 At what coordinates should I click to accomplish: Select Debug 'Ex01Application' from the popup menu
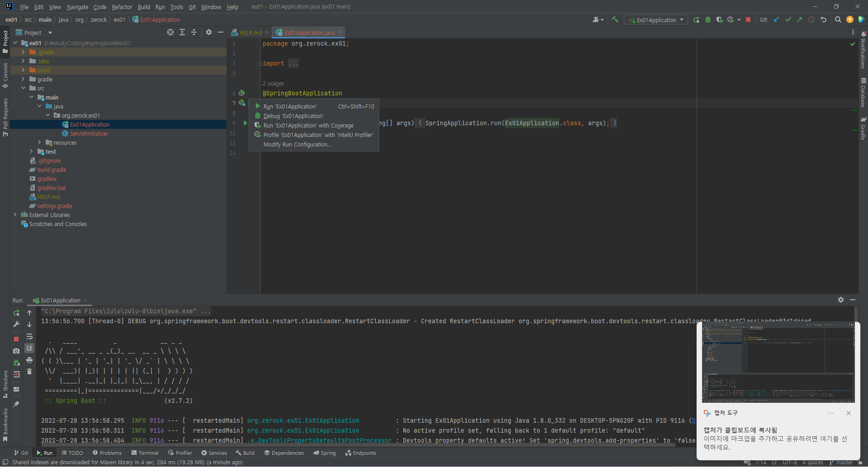[293, 116]
